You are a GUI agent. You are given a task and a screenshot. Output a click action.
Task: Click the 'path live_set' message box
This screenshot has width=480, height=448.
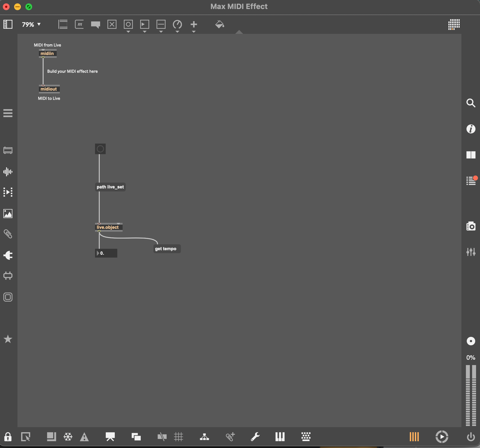click(x=110, y=187)
